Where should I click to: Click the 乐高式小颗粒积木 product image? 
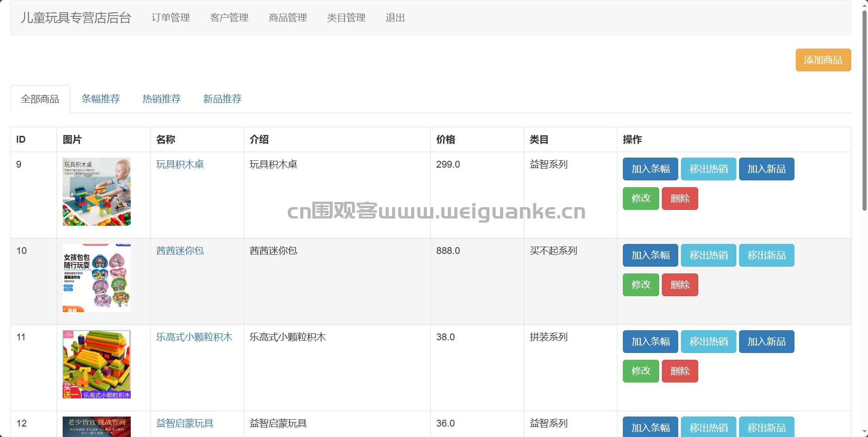coord(97,364)
